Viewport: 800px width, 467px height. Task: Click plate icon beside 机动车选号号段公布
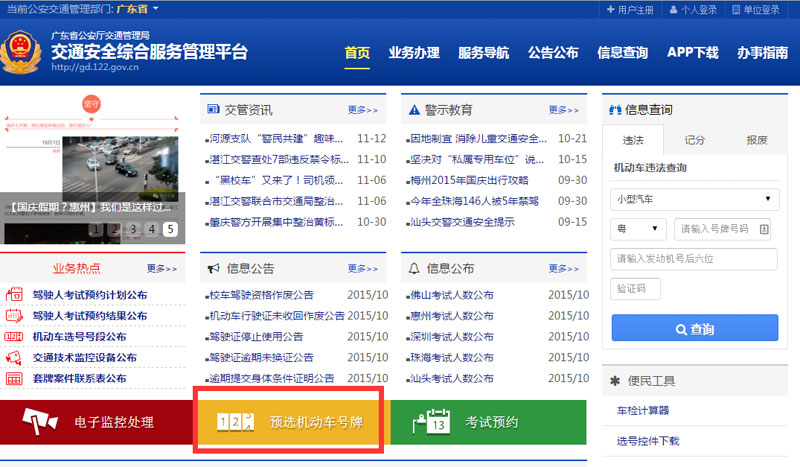(x=14, y=336)
